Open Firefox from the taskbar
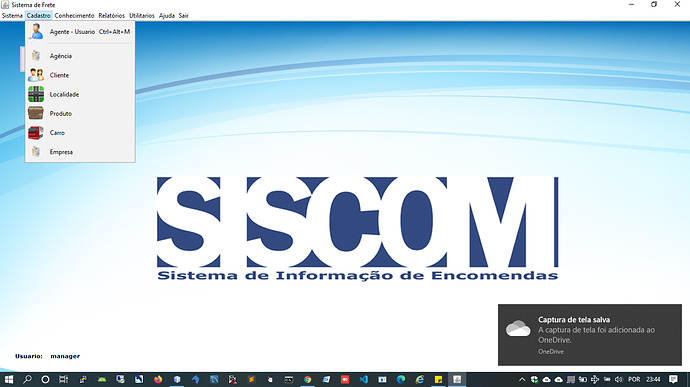The height and width of the screenshot is (387, 690). [158, 379]
